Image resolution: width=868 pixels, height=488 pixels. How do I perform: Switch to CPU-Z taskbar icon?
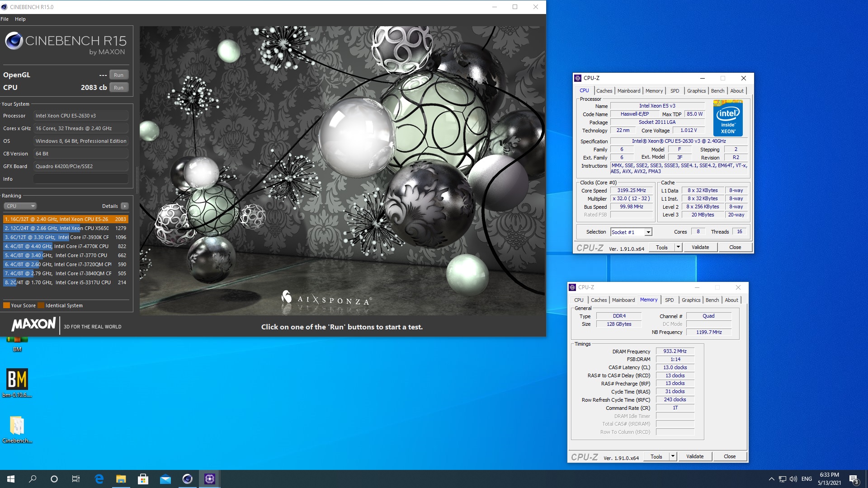tap(210, 479)
